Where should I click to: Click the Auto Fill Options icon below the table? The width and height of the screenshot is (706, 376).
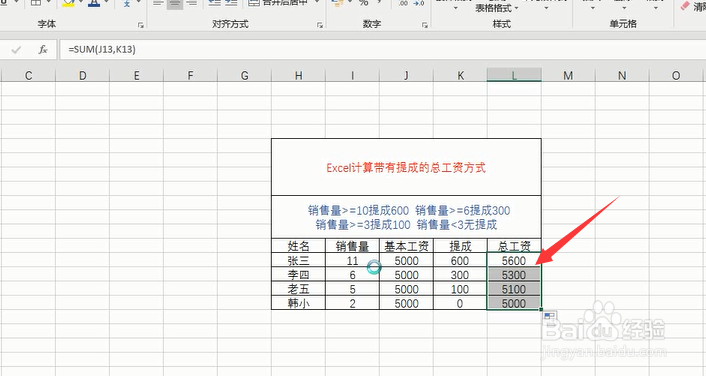(550, 317)
